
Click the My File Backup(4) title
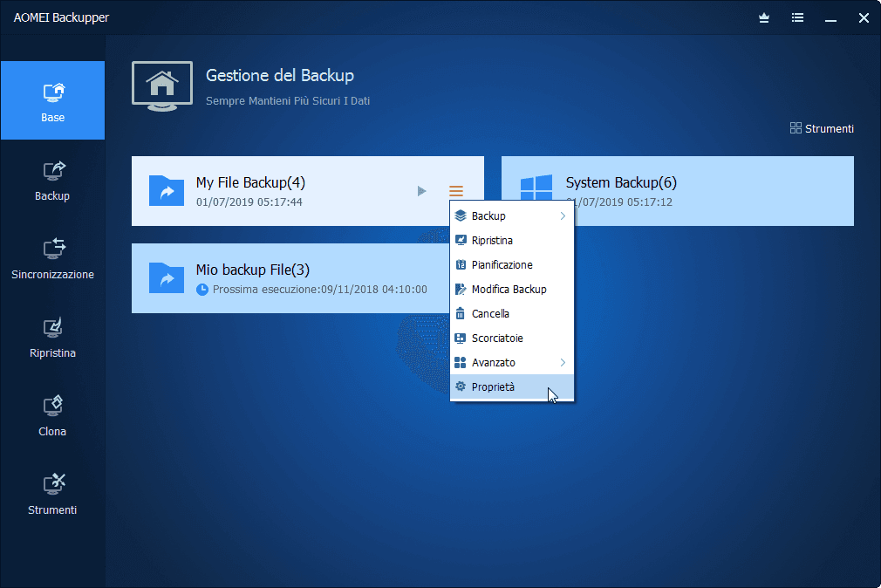[x=250, y=182]
